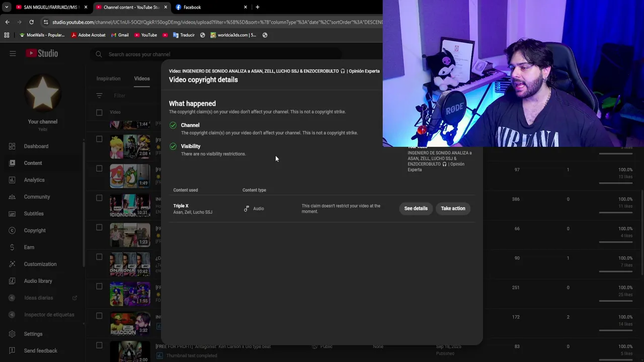This screenshot has width=644, height=362.
Task: Open Dashboard in the sidebar
Action: click(36, 146)
